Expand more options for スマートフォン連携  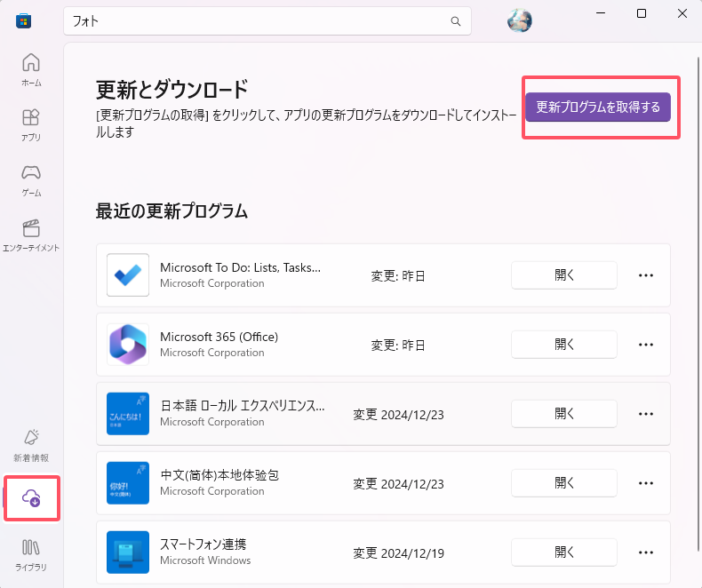click(x=646, y=552)
